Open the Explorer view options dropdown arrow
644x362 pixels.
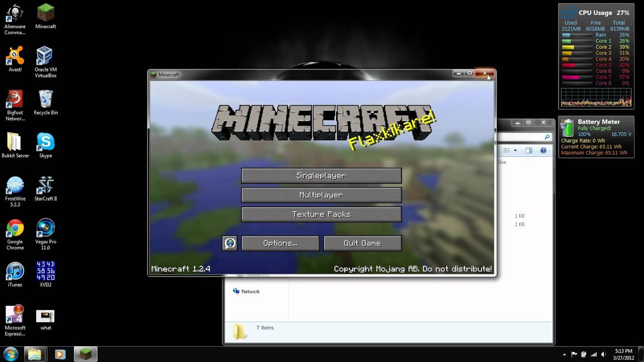click(515, 150)
